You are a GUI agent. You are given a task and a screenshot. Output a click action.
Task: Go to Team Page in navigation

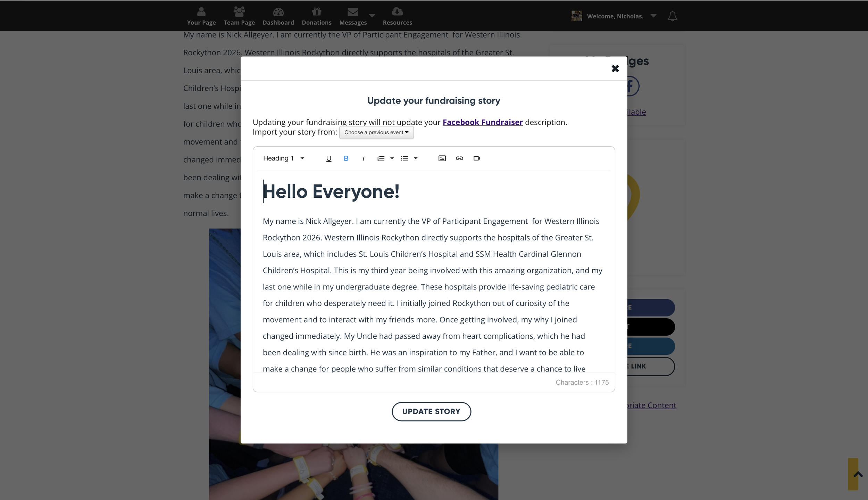[x=239, y=16]
